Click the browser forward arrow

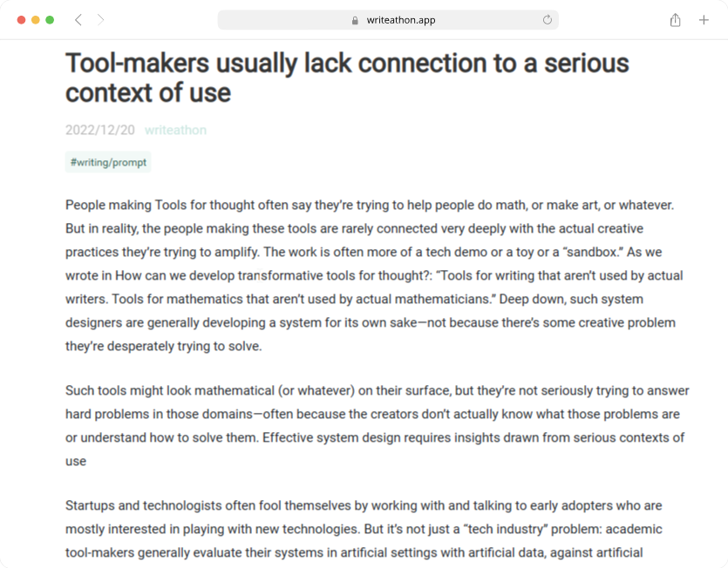pyautogui.click(x=100, y=20)
